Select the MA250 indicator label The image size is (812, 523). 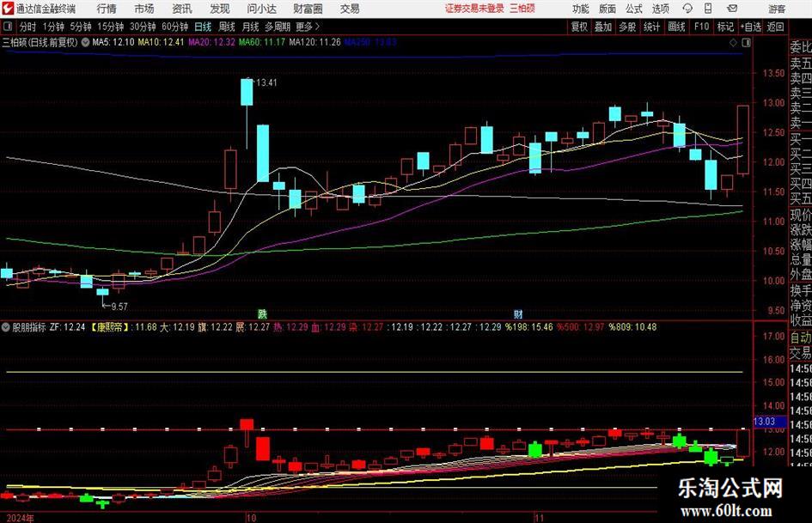pos(370,42)
